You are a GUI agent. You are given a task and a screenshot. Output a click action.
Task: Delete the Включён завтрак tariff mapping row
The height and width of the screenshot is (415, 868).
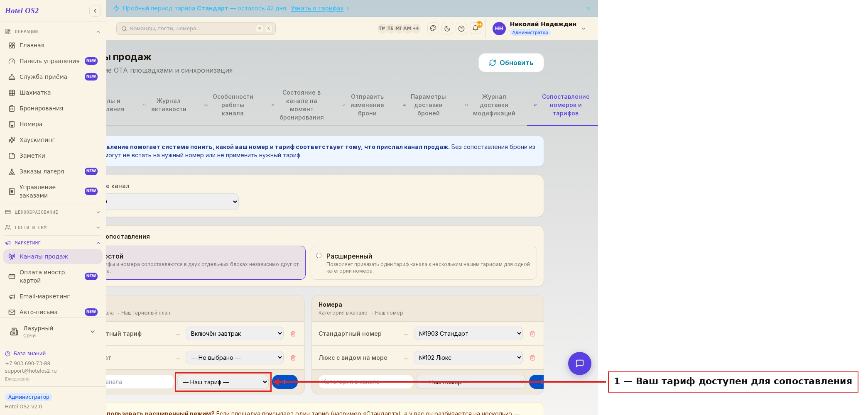click(293, 334)
